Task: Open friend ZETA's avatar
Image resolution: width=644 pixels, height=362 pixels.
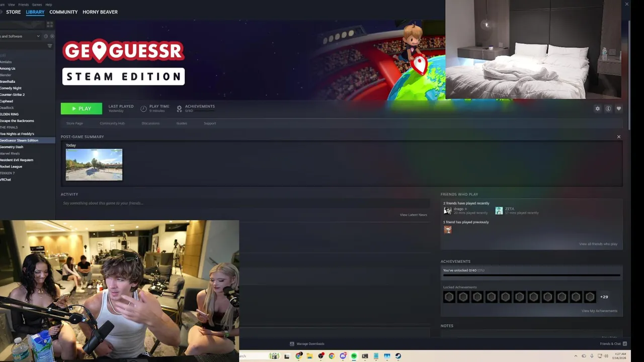Action: coord(499,211)
